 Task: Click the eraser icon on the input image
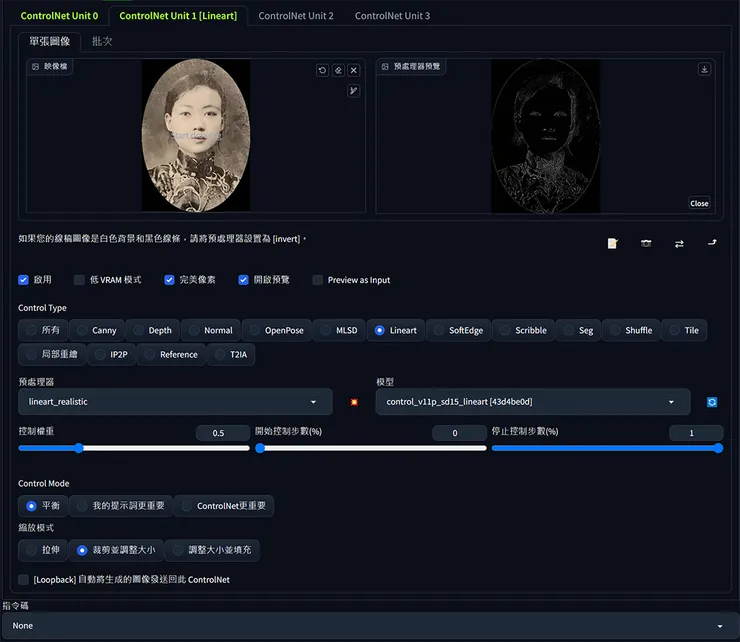point(338,70)
